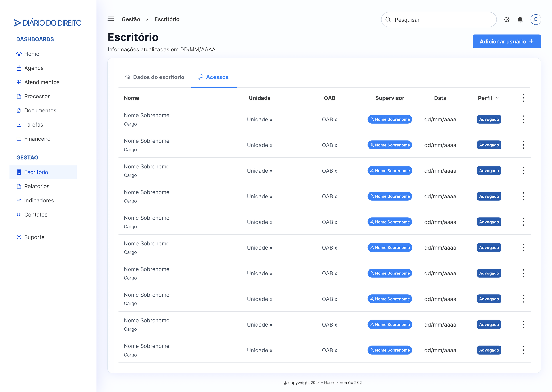Click the Suporte help icon
Image resolution: width=552 pixels, height=392 pixels.
[19, 237]
